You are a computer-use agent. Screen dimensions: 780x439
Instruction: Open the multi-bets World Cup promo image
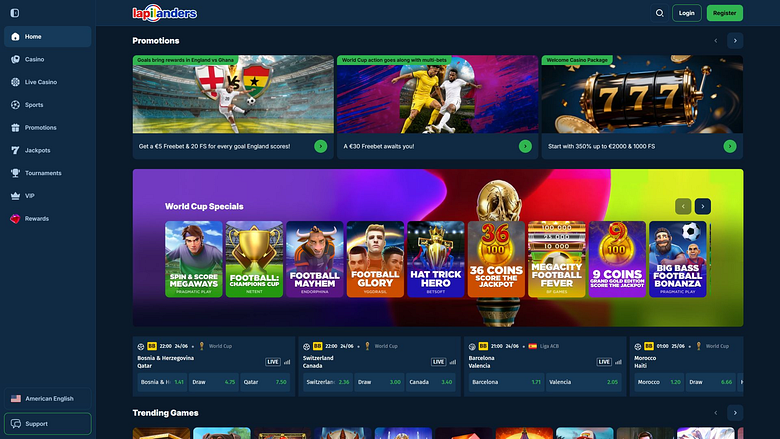[438, 94]
